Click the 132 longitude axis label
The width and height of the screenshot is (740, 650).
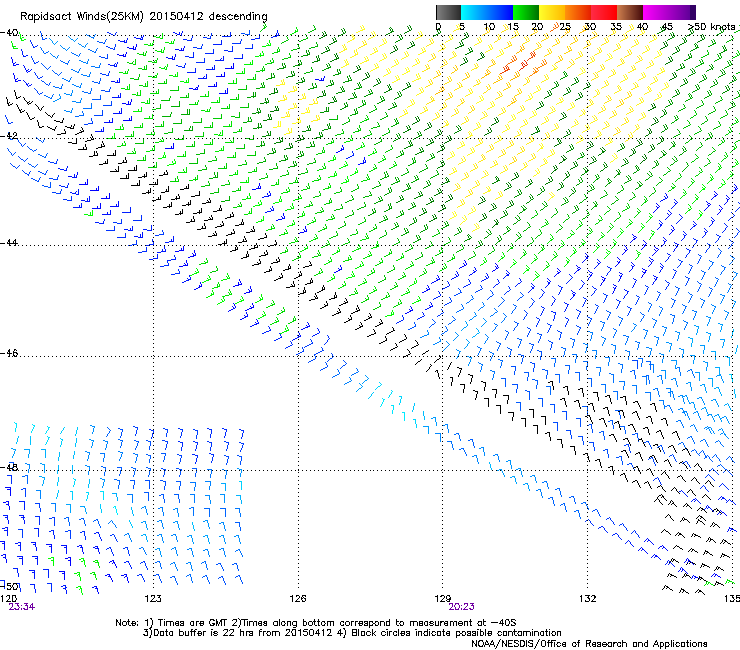coord(588,598)
